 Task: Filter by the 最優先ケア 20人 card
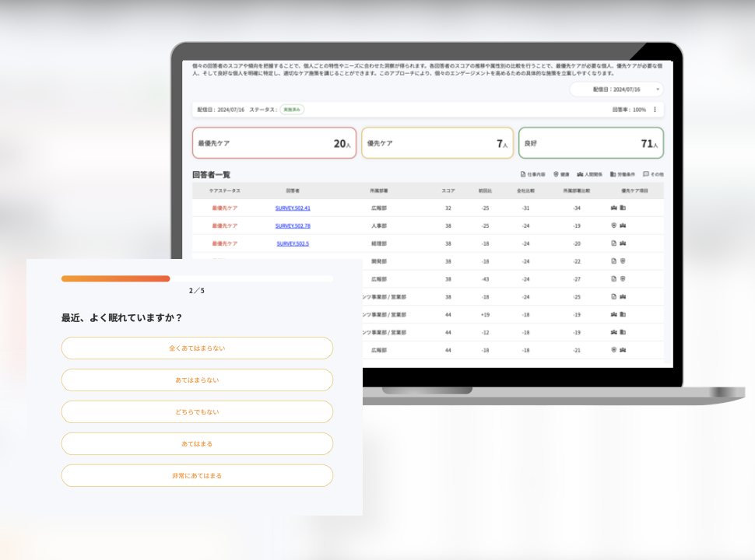tap(275, 143)
